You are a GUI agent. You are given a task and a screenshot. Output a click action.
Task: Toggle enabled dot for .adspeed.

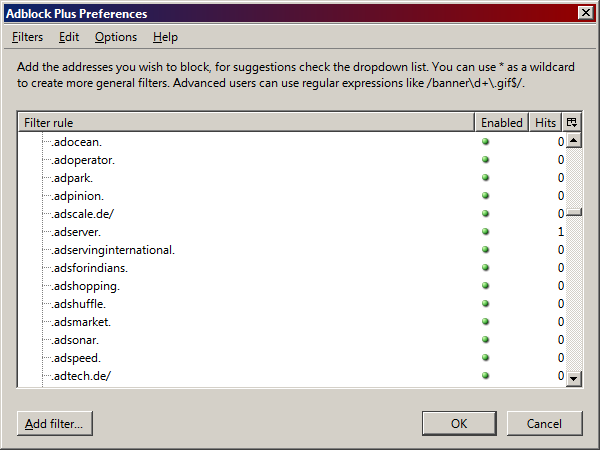pyautogui.click(x=486, y=357)
